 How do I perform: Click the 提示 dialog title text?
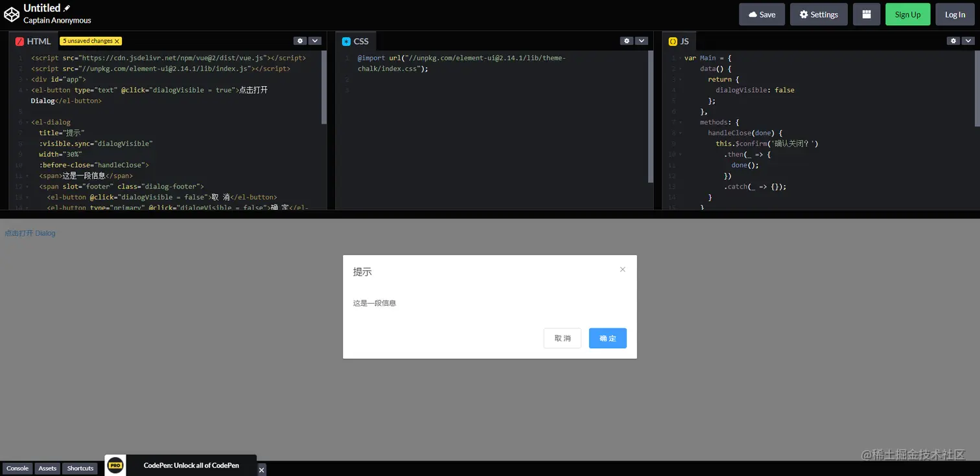[x=362, y=272]
